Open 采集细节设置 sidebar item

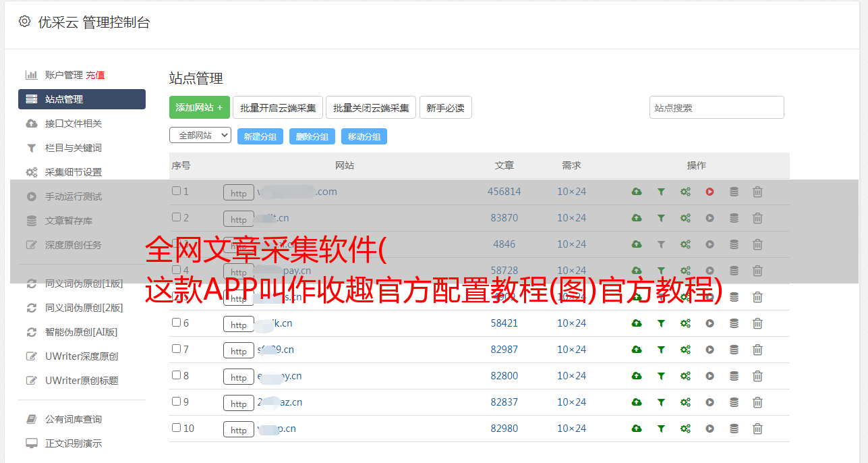click(x=74, y=172)
